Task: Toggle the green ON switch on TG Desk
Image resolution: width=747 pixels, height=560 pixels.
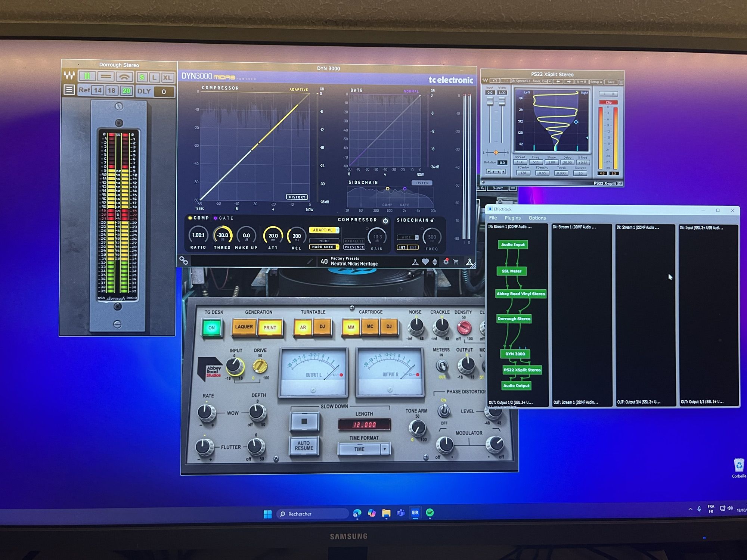Action: click(x=213, y=327)
